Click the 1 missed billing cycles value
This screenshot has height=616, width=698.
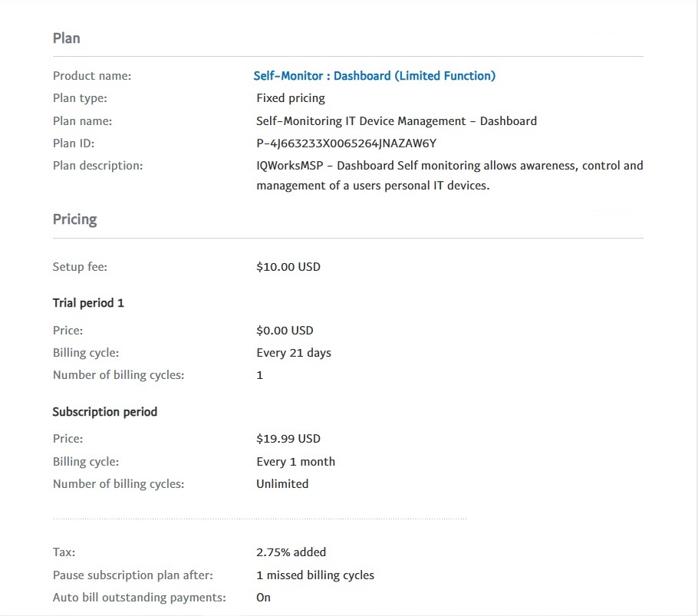[315, 575]
